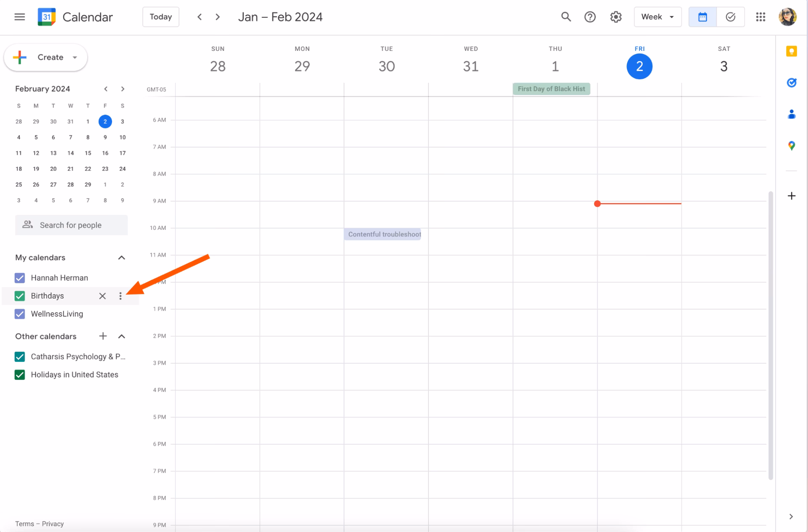Go to previous week arrow

click(199, 17)
